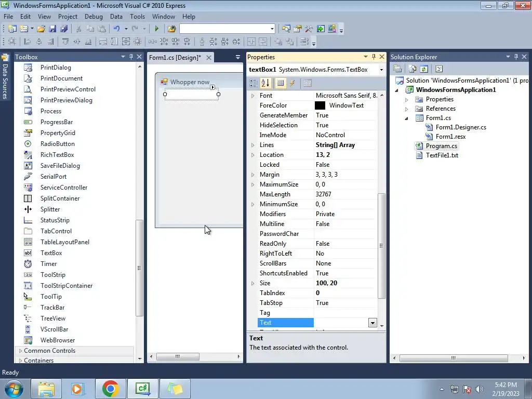532x399 pixels.
Task: Expand the Size property
Action: [x=253, y=283]
